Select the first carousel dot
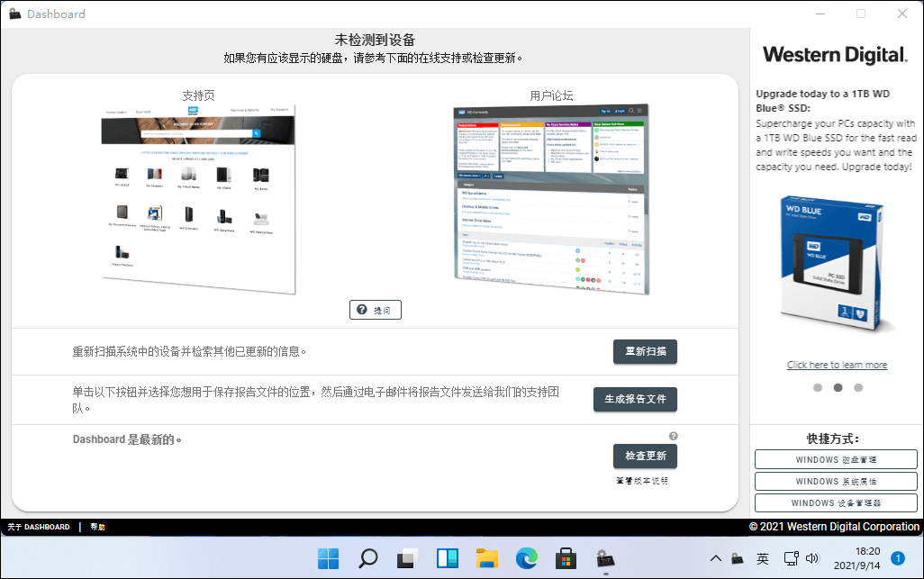The image size is (924, 579). 818,387
